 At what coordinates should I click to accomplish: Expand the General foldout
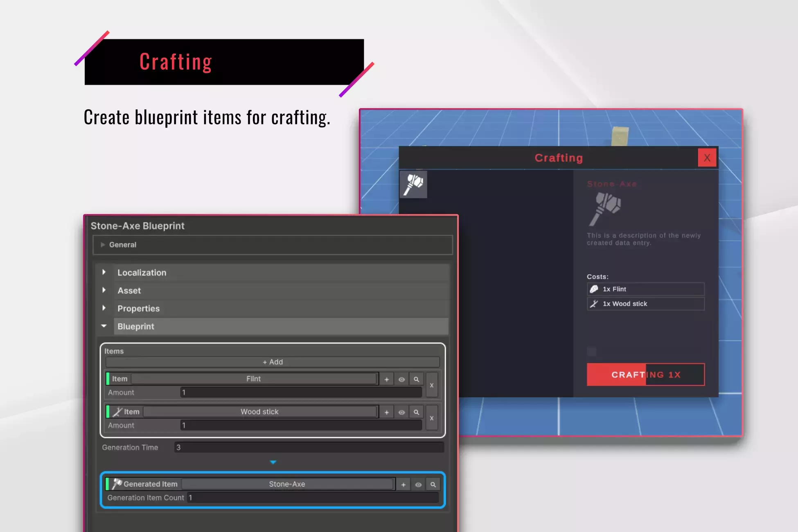(x=123, y=245)
